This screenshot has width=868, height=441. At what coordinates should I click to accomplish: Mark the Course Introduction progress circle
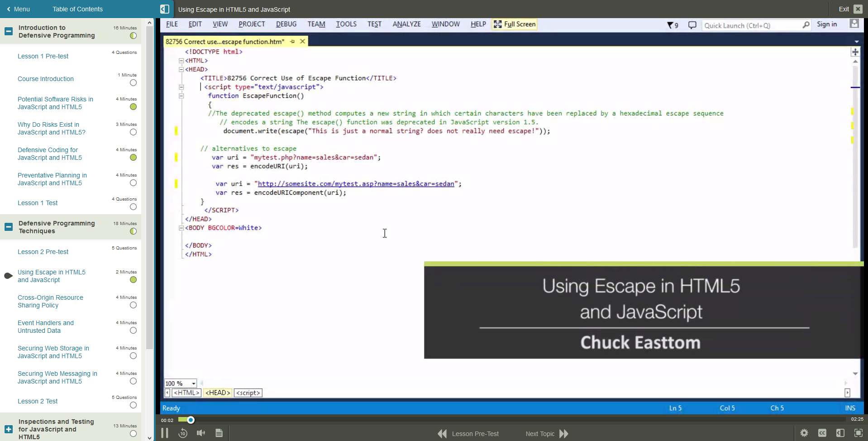(x=133, y=83)
